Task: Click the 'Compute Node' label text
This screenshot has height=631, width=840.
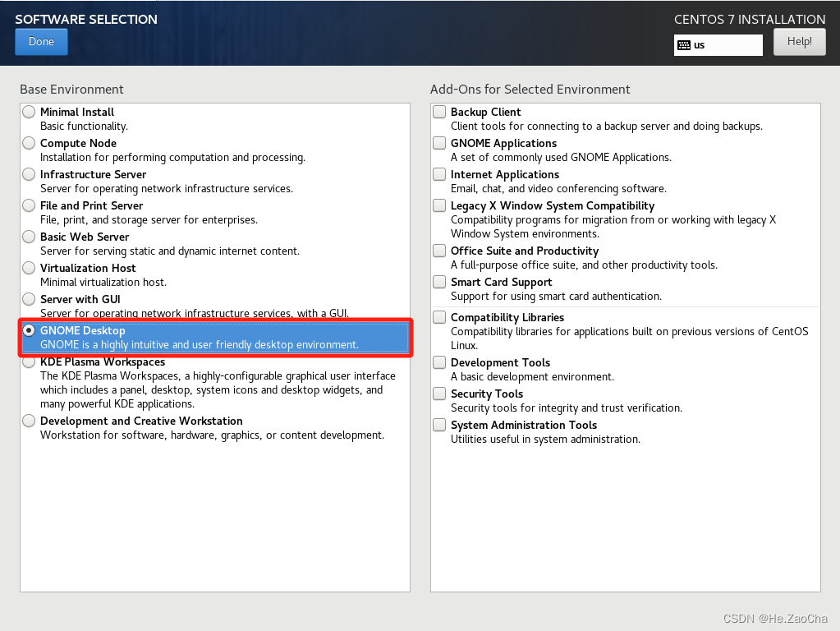Action: point(78,143)
